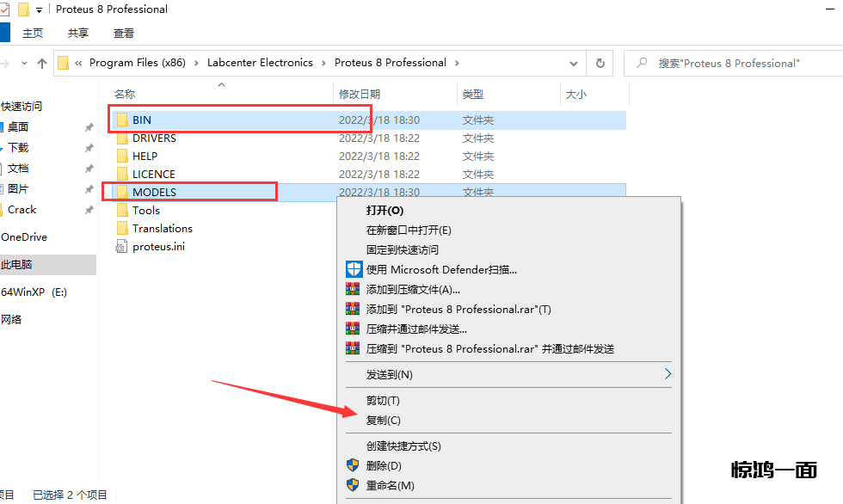Viewport: 843px width, 504px height.
Task: Click the BIN folder icon
Action: click(122, 120)
